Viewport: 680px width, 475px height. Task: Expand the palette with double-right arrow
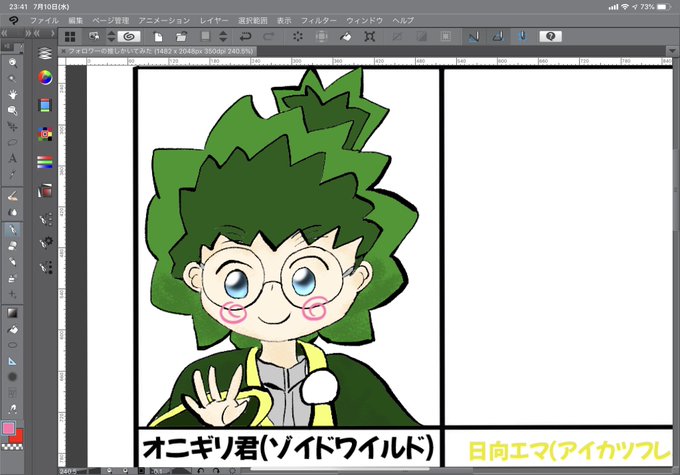[28, 33]
